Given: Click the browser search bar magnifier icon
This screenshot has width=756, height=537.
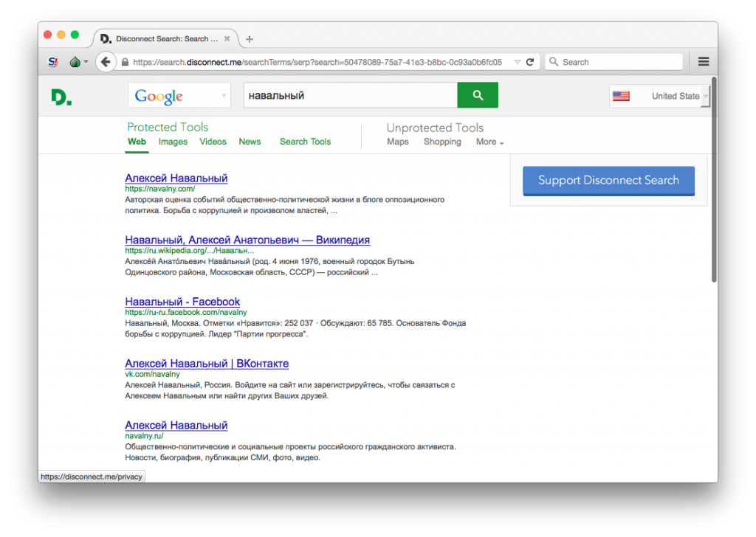Looking at the screenshot, I should click(554, 62).
